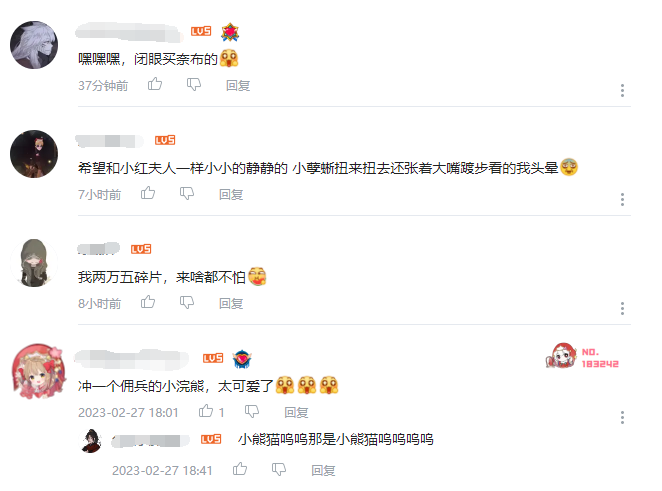
Task: Click the heart medal next to first LV5
Action: pyautogui.click(x=230, y=32)
